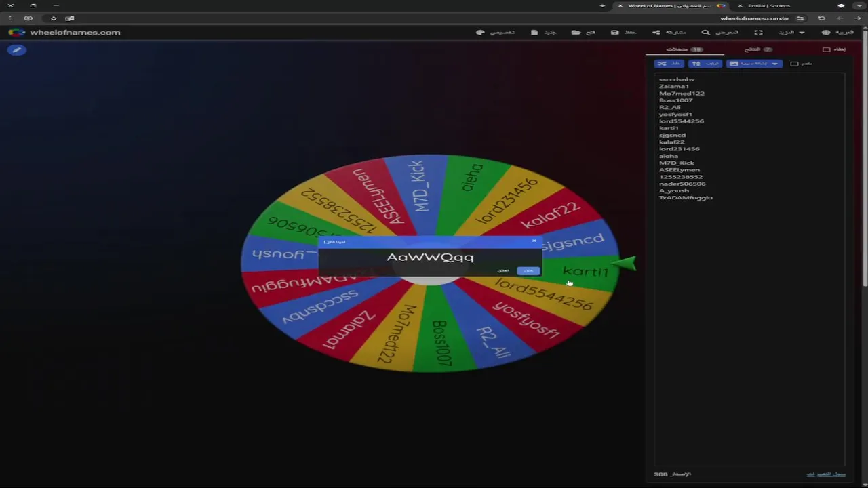The width and height of the screenshot is (868, 488).
Task: Click the globe language icon
Action: coord(826,33)
